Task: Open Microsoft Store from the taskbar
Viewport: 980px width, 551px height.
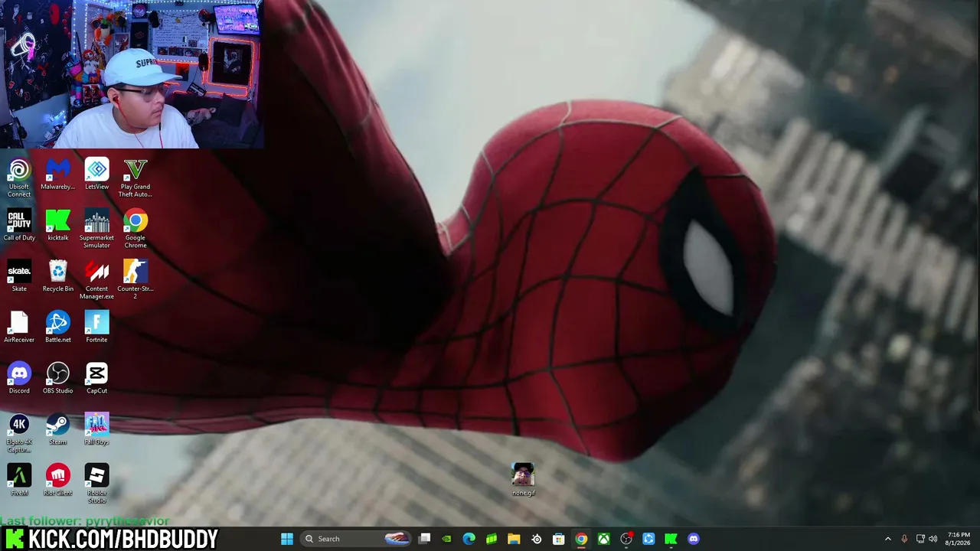Action: (559, 539)
